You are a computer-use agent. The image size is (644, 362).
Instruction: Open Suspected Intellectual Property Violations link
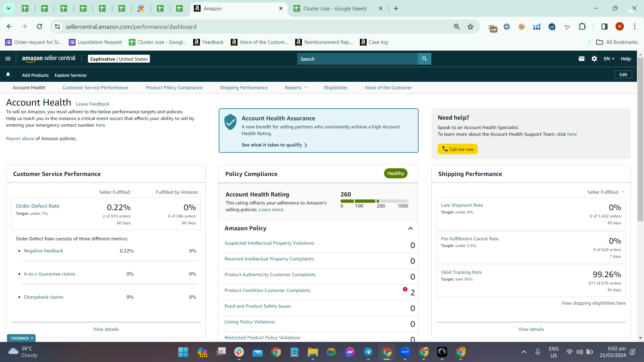(x=269, y=243)
